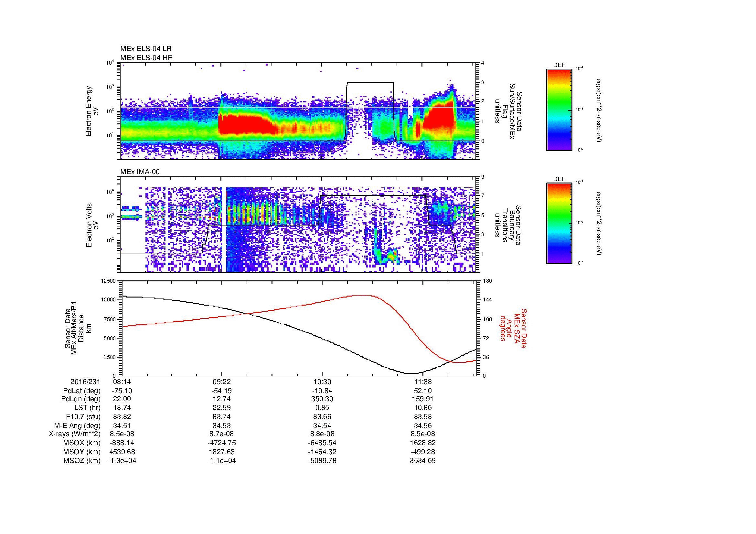Screen dimensions: 756x534
Task: Click the MSOX value '-888.14'
Action: tap(122, 443)
